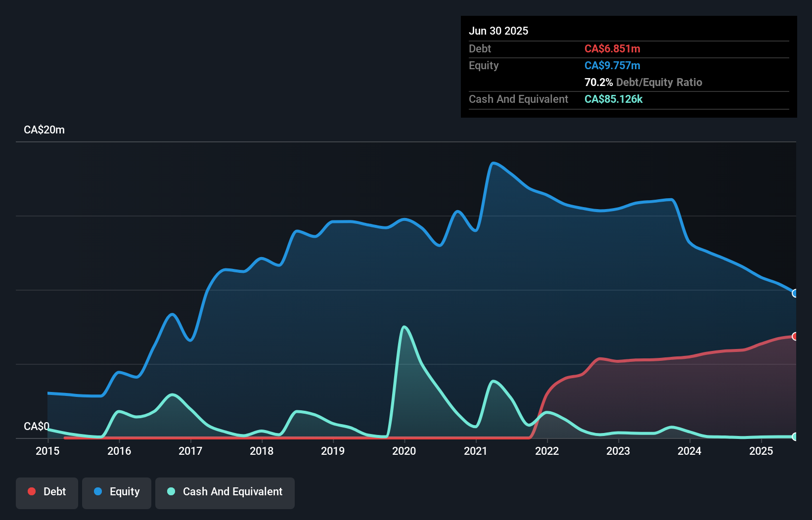Viewport: 812px width, 520px height.
Task: Click the CA$85.126k Cash value
Action: click(x=613, y=99)
